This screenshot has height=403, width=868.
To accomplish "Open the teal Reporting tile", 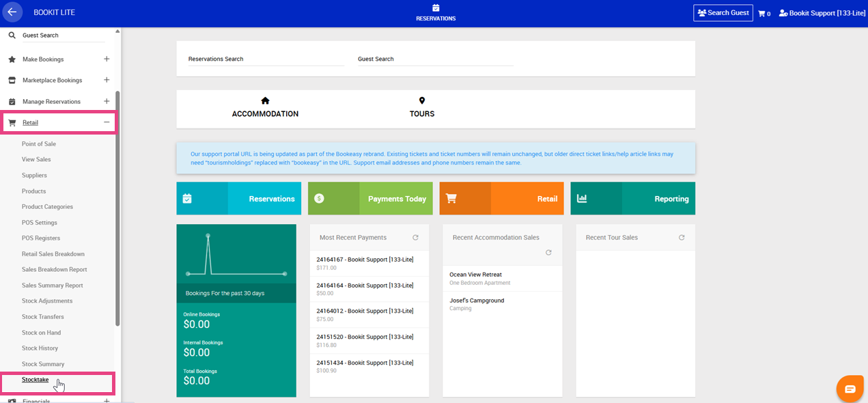I will pyautogui.click(x=633, y=199).
